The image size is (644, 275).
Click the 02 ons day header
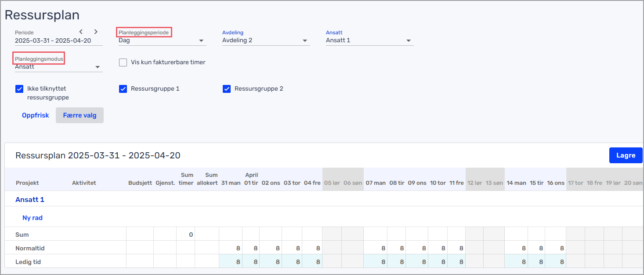pos(271,183)
